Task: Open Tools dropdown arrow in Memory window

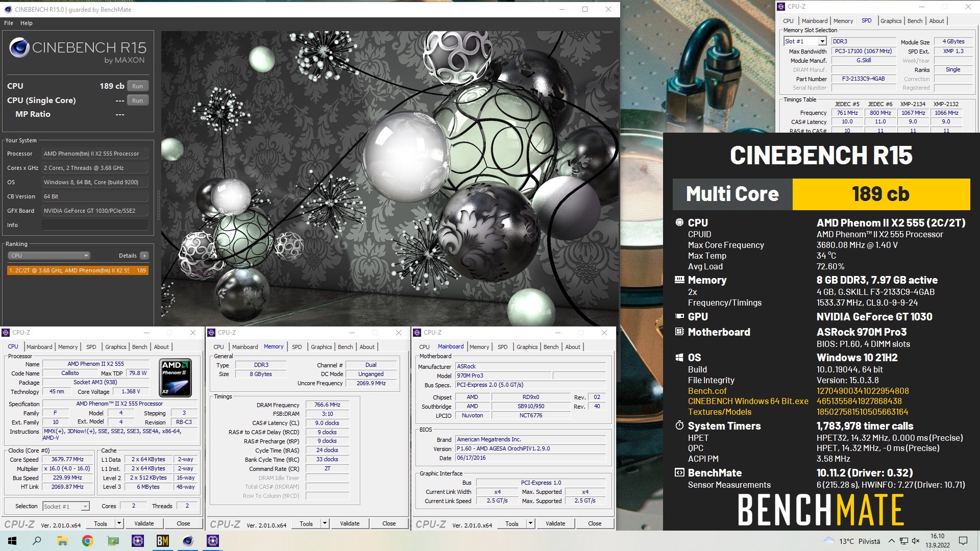Action: click(x=325, y=523)
